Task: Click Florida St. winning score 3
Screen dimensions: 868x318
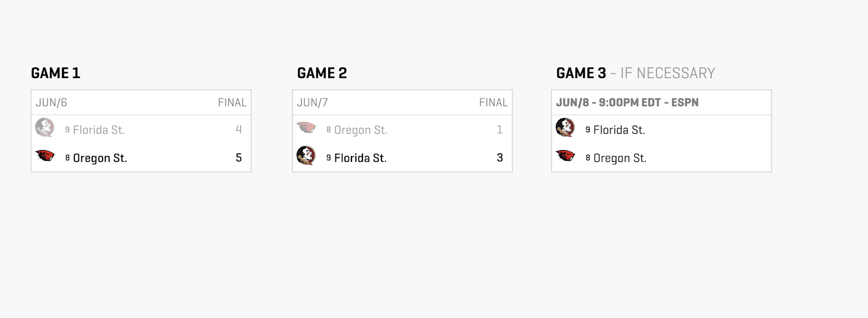Action: tap(500, 158)
